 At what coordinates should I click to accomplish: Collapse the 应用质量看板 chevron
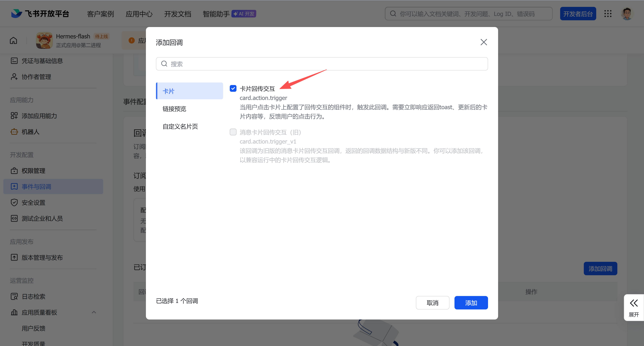[x=94, y=312]
